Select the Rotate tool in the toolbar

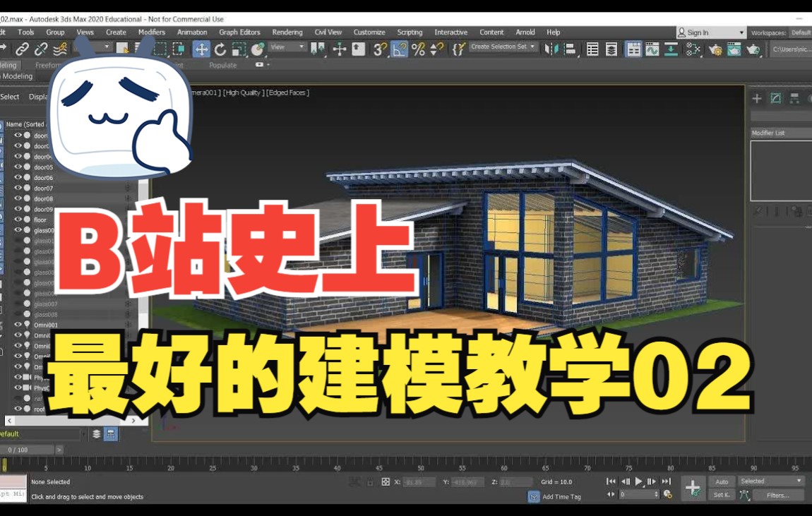tap(220, 49)
